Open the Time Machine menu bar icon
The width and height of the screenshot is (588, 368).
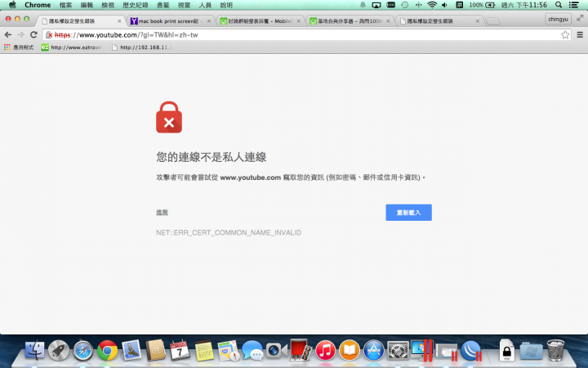click(x=404, y=5)
